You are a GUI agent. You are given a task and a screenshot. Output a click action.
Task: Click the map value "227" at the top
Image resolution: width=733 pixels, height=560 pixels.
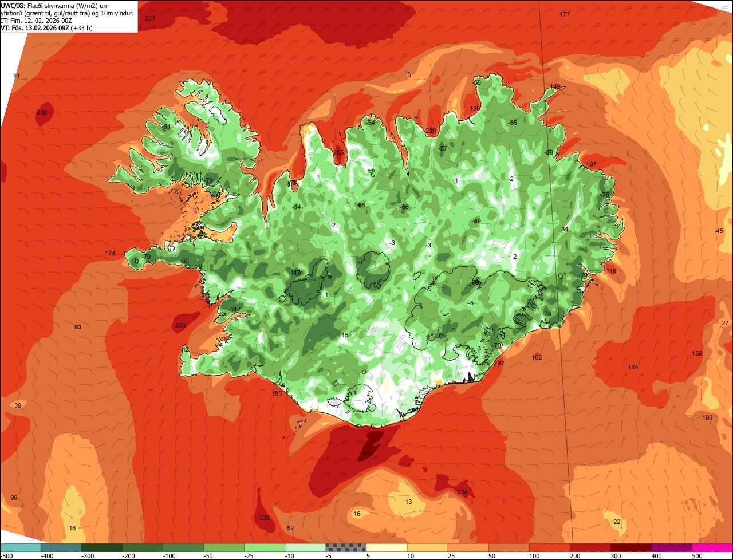(150, 19)
